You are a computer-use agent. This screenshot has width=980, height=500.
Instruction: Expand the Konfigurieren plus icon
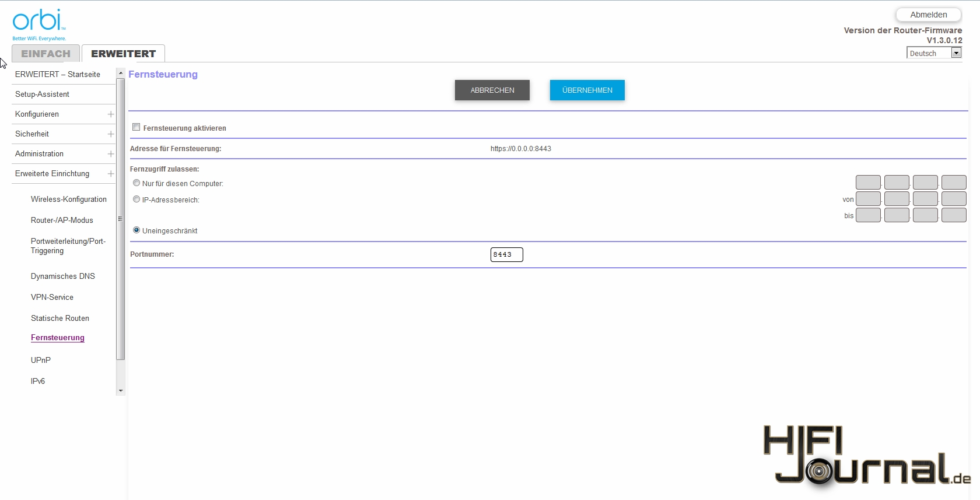click(111, 114)
